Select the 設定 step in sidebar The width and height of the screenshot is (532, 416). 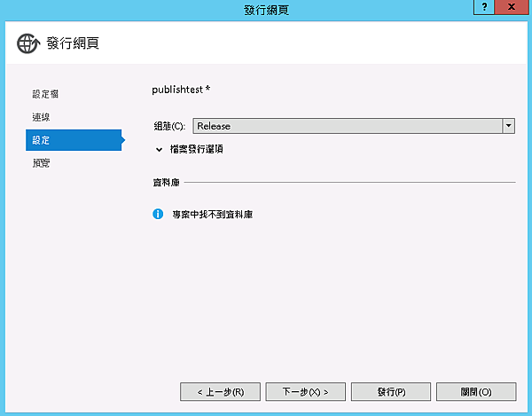point(74,140)
